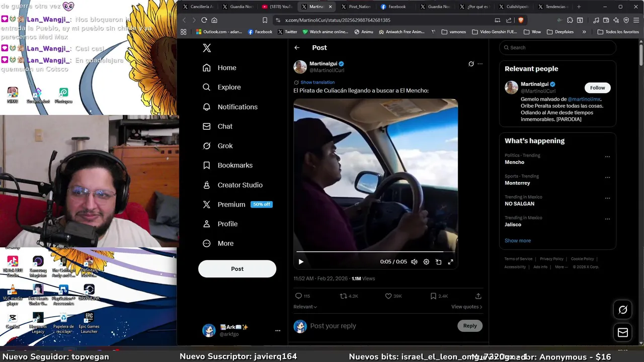
Task: Open View quotes link
Action: (x=466, y=307)
